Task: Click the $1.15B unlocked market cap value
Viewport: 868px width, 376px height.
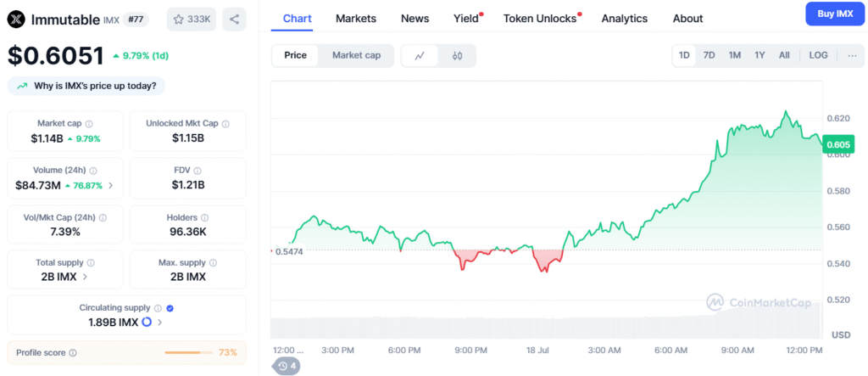Action: (188, 138)
